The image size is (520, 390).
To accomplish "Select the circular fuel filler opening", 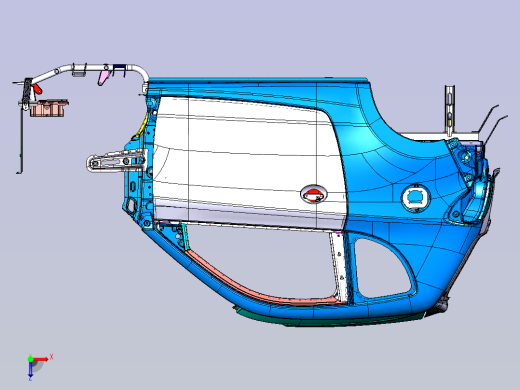I will coord(415,198).
